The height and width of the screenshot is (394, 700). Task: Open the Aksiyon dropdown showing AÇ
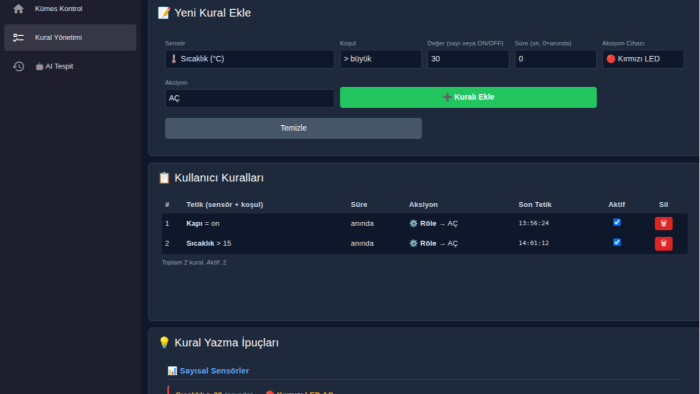(x=250, y=98)
